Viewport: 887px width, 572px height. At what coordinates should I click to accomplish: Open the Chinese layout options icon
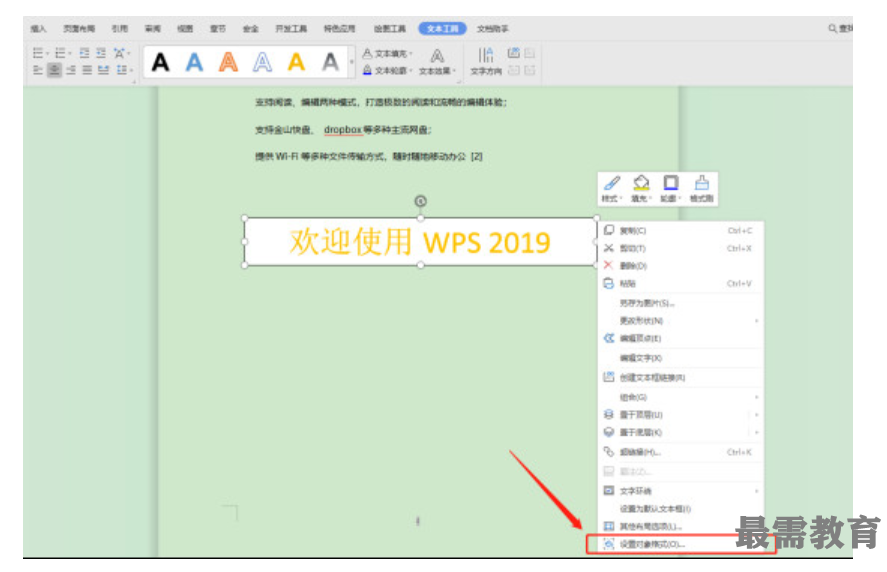coord(121,53)
